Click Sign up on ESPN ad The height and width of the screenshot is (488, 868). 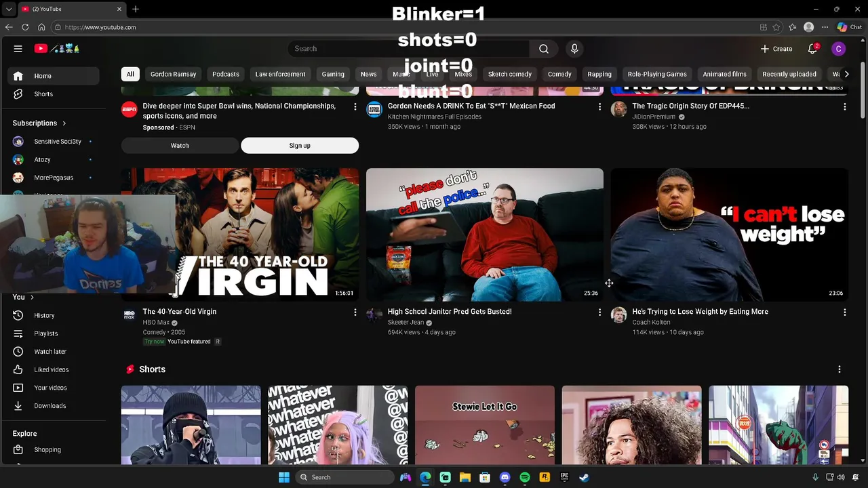(300, 146)
